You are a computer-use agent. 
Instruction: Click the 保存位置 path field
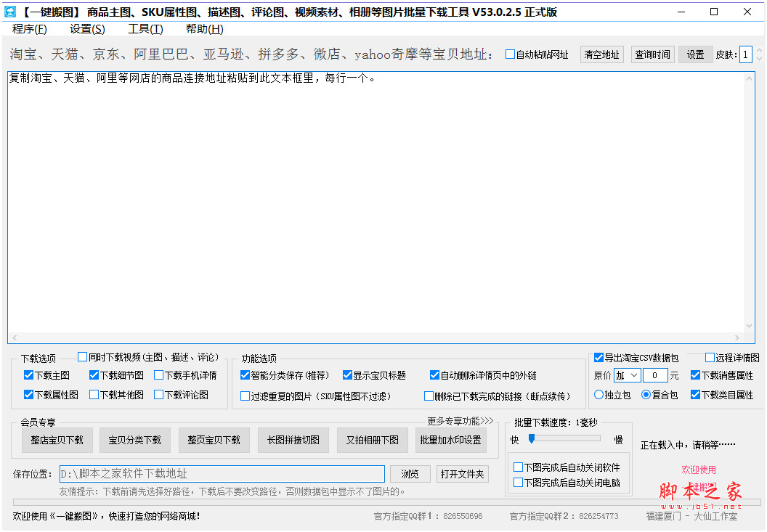(222, 474)
